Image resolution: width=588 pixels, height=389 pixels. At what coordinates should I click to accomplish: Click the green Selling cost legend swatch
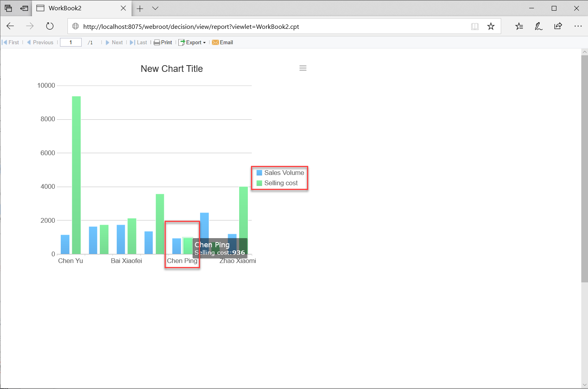(259, 183)
